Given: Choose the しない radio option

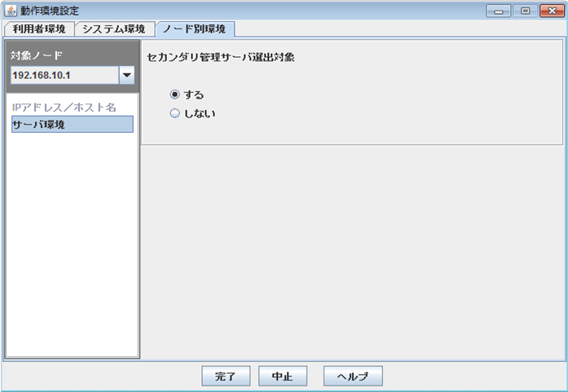Looking at the screenshot, I should click(174, 114).
